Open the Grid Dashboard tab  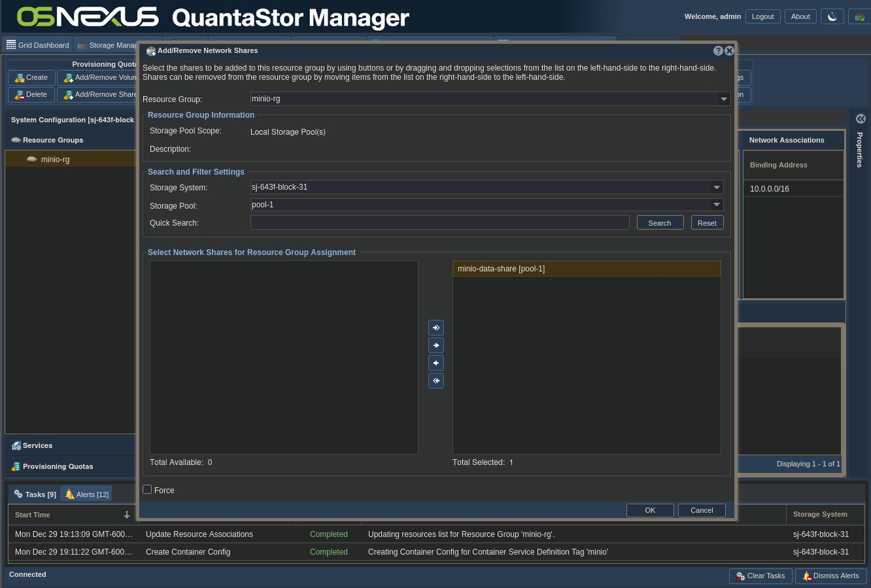[37, 45]
